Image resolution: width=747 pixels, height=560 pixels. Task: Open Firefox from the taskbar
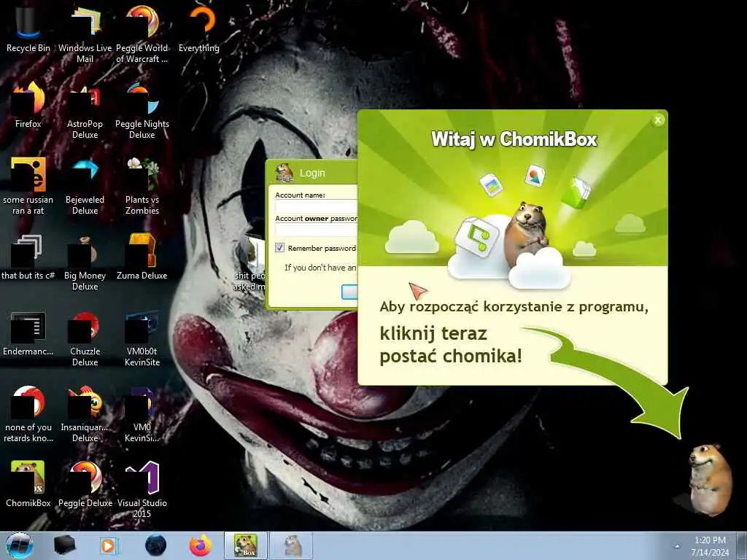coord(201,546)
